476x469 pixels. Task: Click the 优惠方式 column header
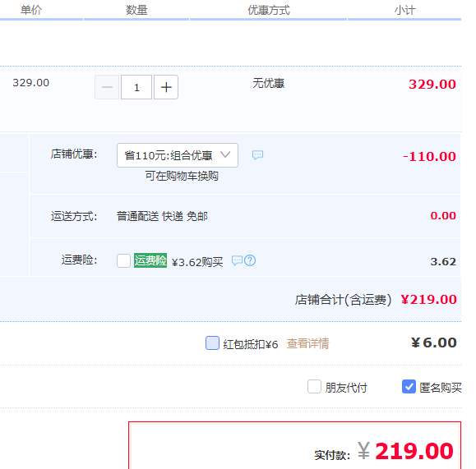[269, 10]
